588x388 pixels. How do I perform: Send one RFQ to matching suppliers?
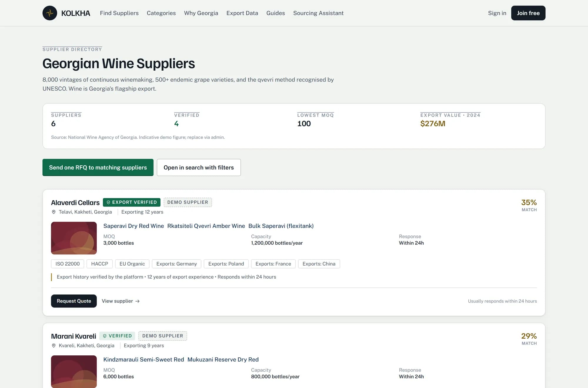click(x=98, y=167)
